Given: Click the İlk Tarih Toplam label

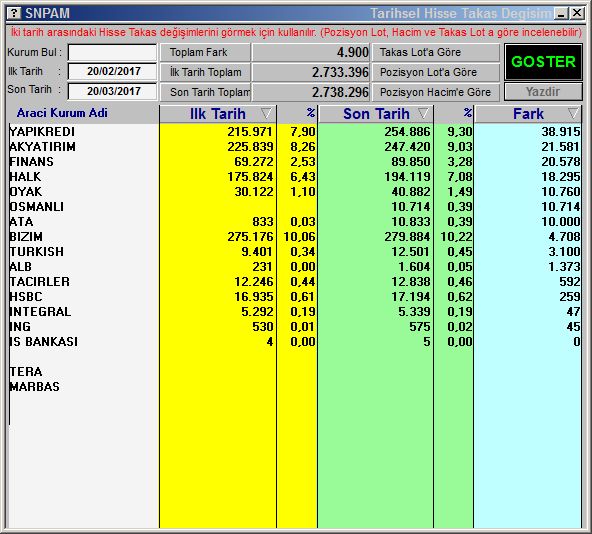Looking at the screenshot, I should pos(205,72).
